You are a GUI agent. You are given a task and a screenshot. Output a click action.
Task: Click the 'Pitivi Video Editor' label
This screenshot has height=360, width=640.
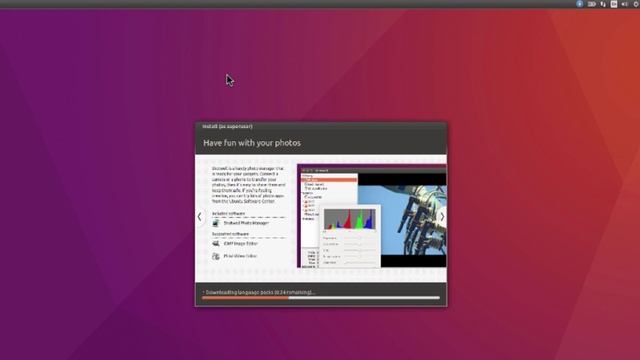coord(240,256)
